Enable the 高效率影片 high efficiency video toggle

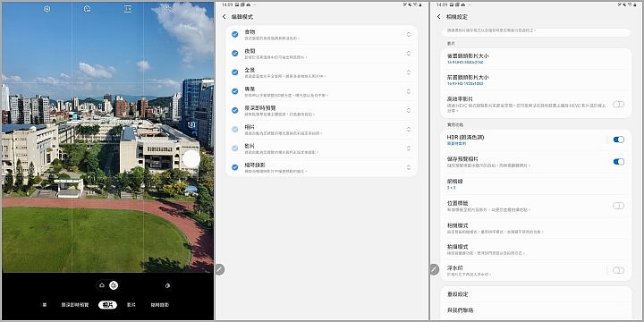coord(618,105)
